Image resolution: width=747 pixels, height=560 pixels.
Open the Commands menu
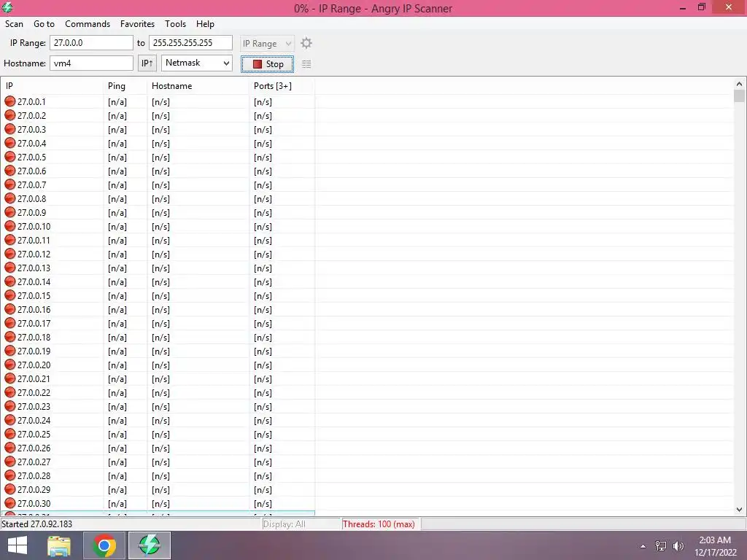pyautogui.click(x=88, y=24)
